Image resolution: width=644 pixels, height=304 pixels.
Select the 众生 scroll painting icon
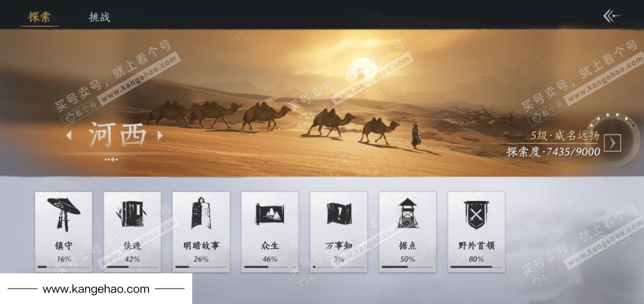[269, 213]
